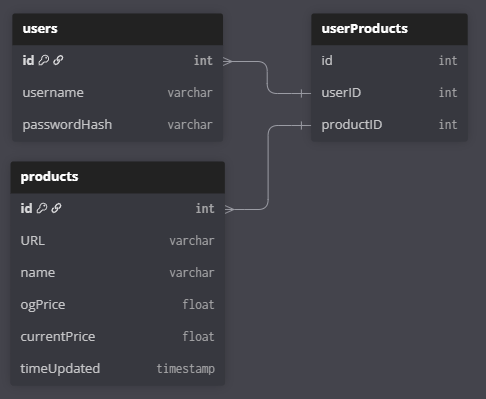Select the userProducts table header

pos(389,29)
